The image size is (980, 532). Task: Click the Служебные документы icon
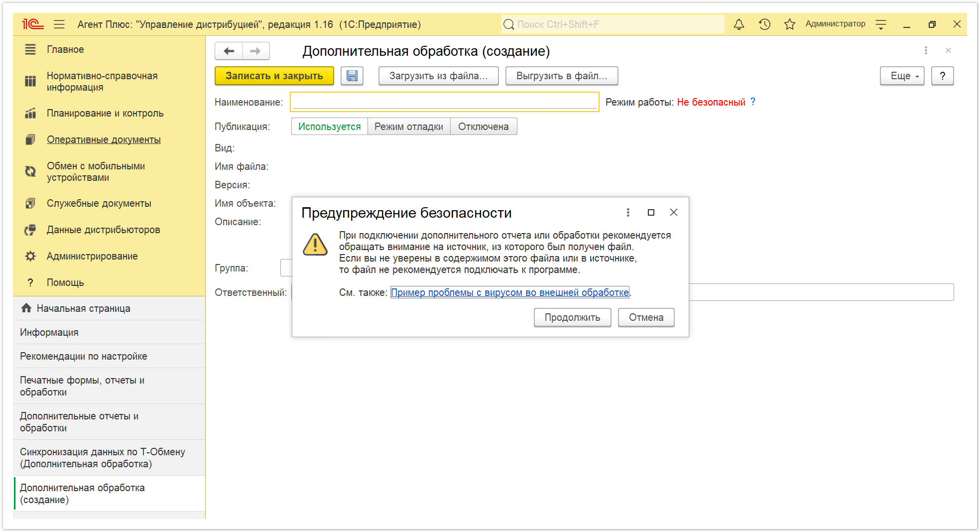(x=30, y=203)
